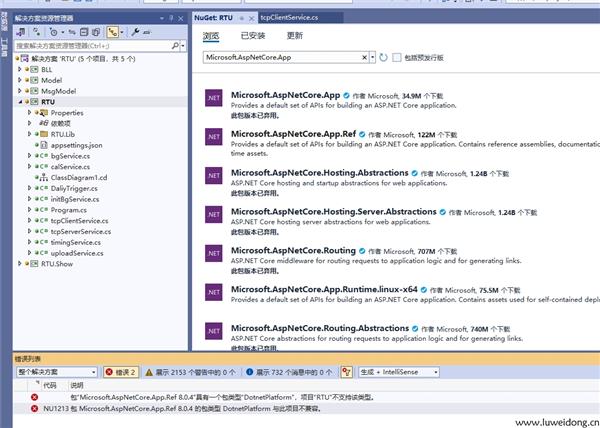
Task: Click the refresh icon next to NuGet search
Action: click(383, 58)
